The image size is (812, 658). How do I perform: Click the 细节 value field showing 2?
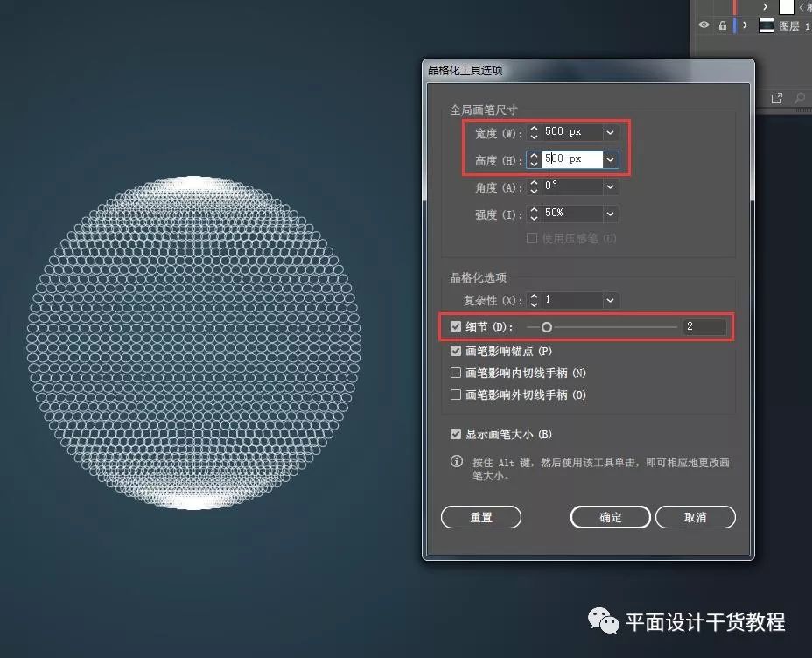click(704, 326)
